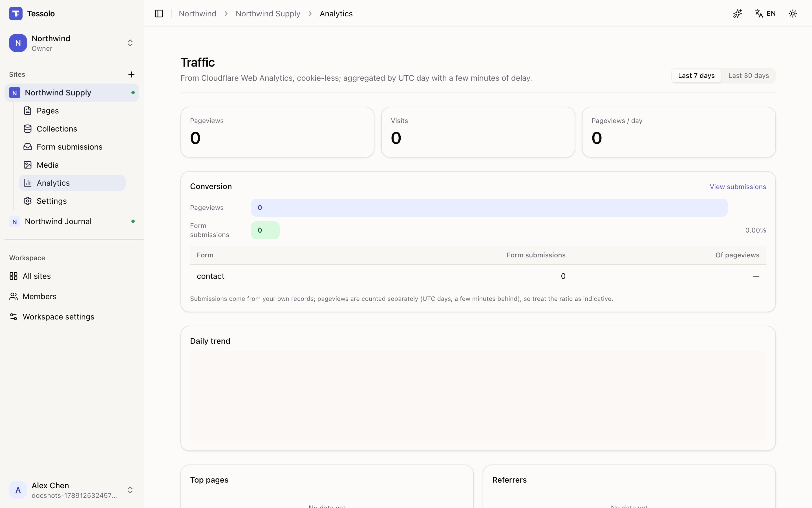Image resolution: width=812 pixels, height=508 pixels.
Task: Open the Form submissions inbox icon
Action: [x=28, y=147]
